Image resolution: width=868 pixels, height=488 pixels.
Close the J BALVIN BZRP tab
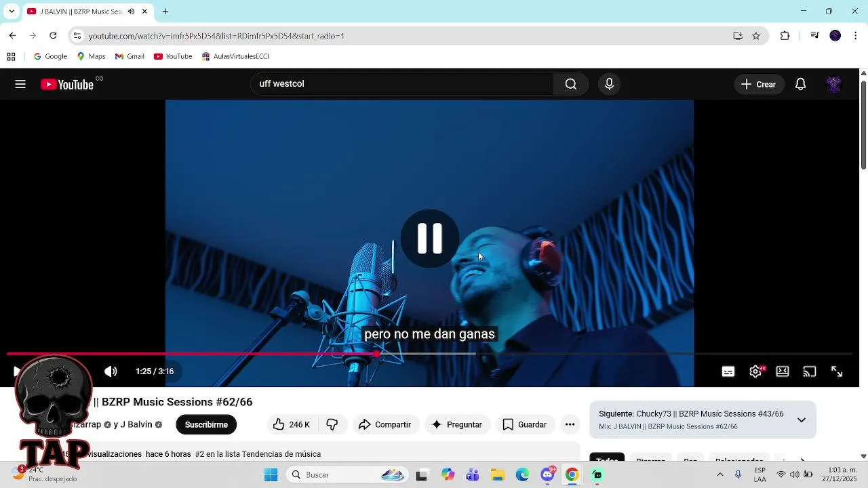click(x=144, y=12)
